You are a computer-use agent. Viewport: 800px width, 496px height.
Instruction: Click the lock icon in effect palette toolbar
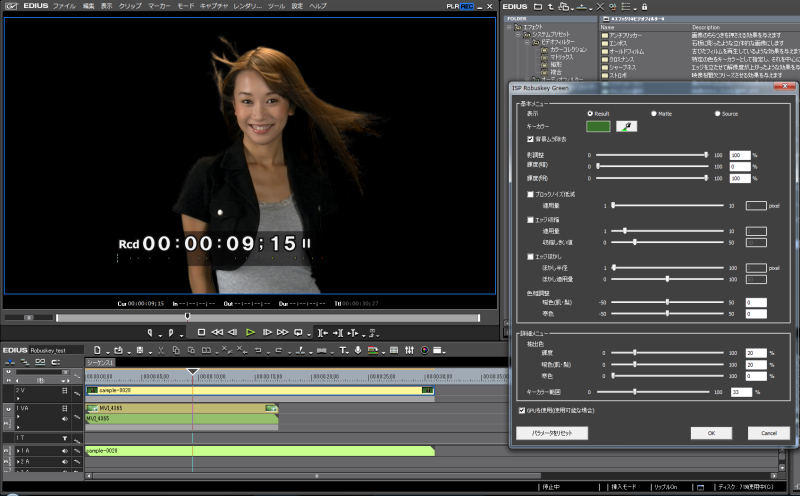point(644,7)
